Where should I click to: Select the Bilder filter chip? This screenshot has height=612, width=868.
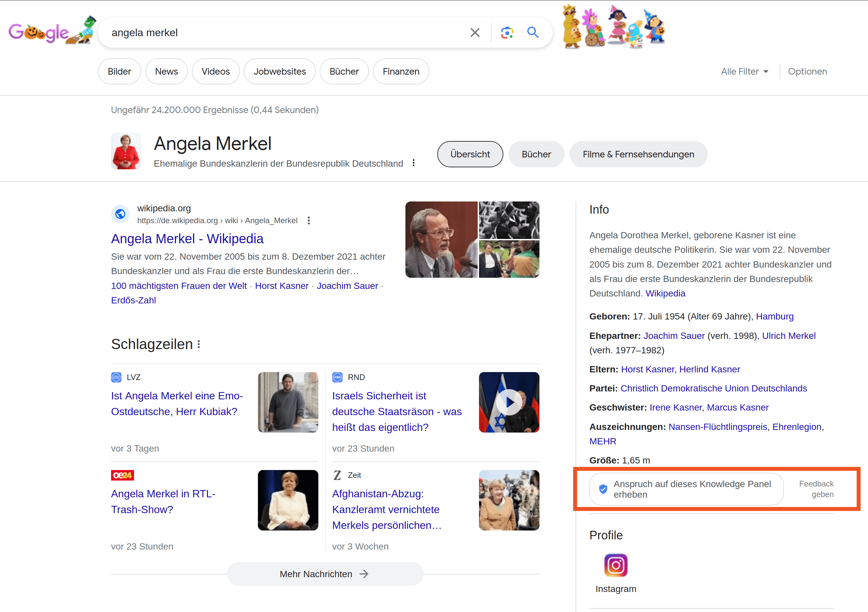120,72
